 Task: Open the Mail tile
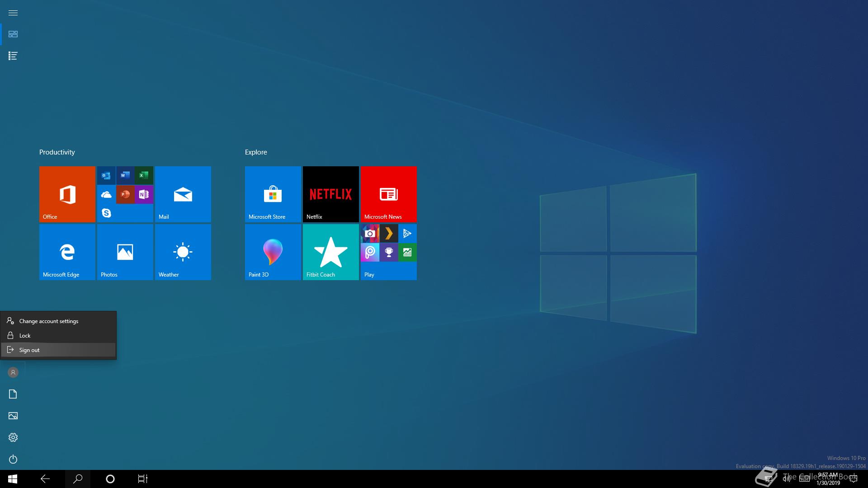(183, 194)
